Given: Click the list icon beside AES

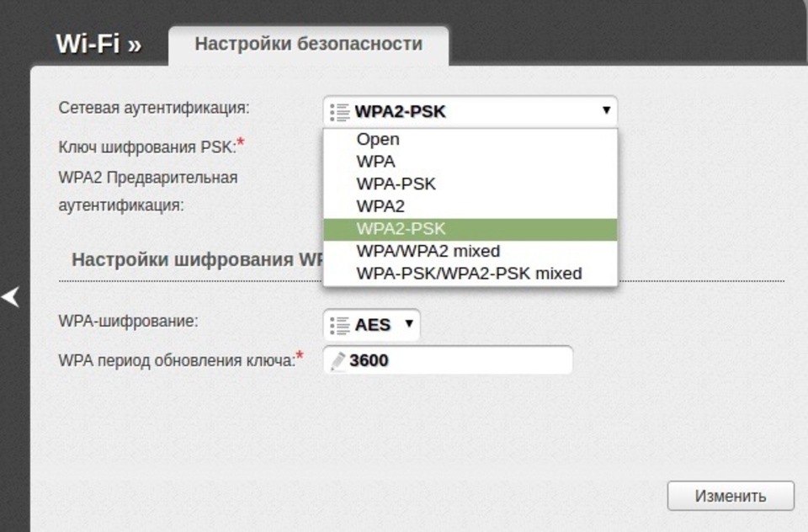Looking at the screenshot, I should (340, 324).
